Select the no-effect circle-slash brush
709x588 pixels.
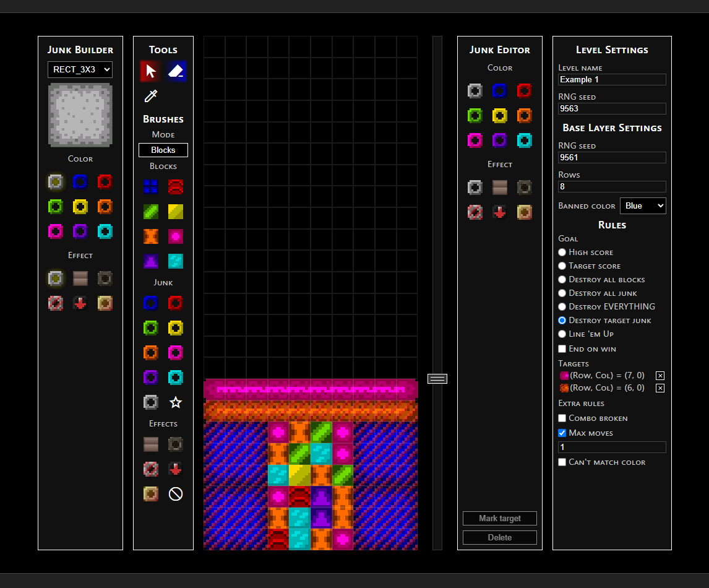pyautogui.click(x=176, y=494)
